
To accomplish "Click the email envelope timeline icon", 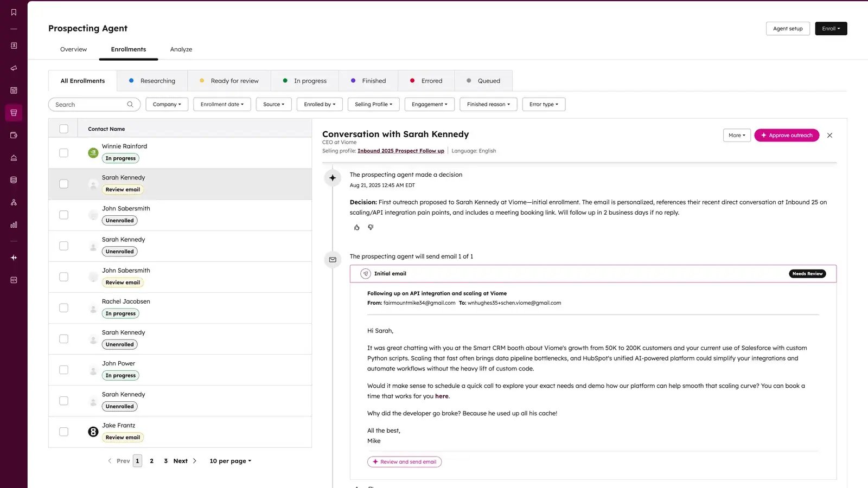I will coord(333,260).
